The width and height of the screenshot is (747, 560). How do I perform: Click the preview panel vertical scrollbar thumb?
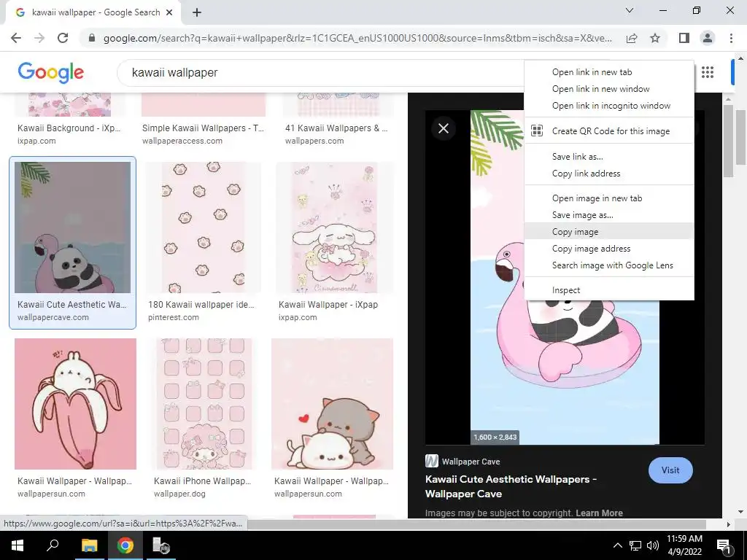(x=728, y=141)
